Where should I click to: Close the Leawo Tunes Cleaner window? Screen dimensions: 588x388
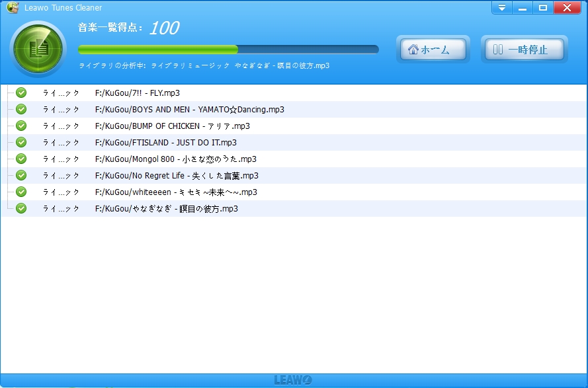[x=567, y=7]
